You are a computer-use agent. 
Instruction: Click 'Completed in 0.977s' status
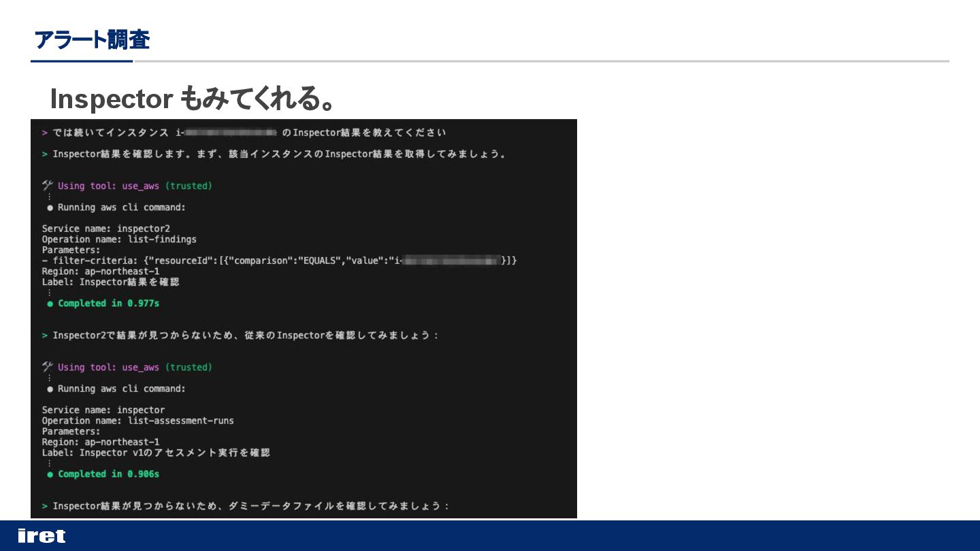pos(103,303)
